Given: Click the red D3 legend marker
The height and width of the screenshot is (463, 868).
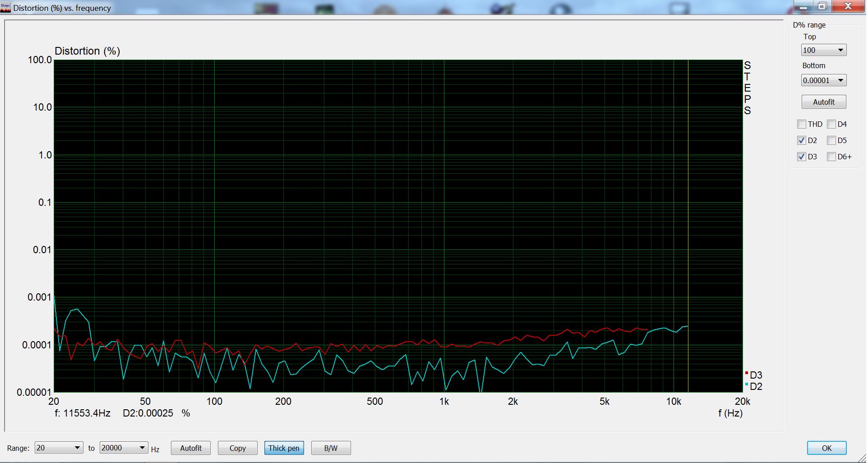Looking at the screenshot, I should [x=747, y=373].
